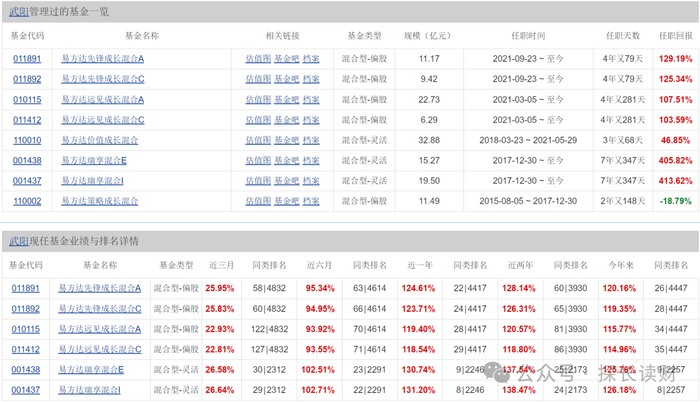Open fund code 001438 in the performance table
This screenshot has width=700, height=402.
click(25, 370)
